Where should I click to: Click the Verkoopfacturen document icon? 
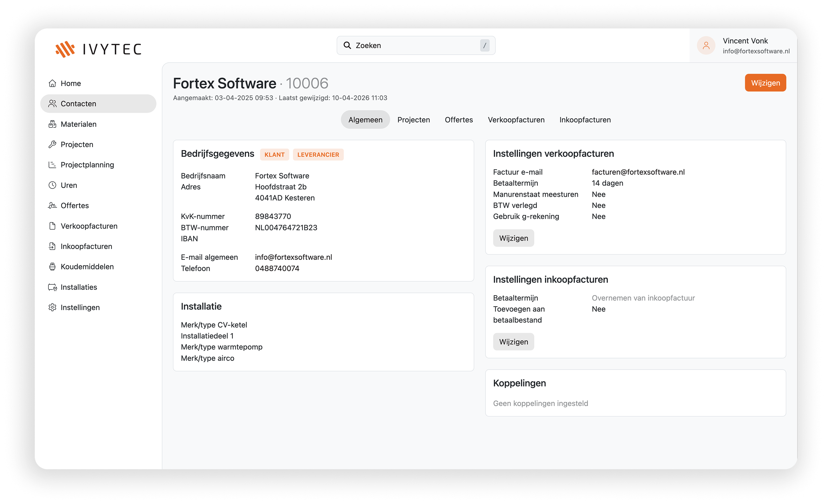pyautogui.click(x=52, y=226)
